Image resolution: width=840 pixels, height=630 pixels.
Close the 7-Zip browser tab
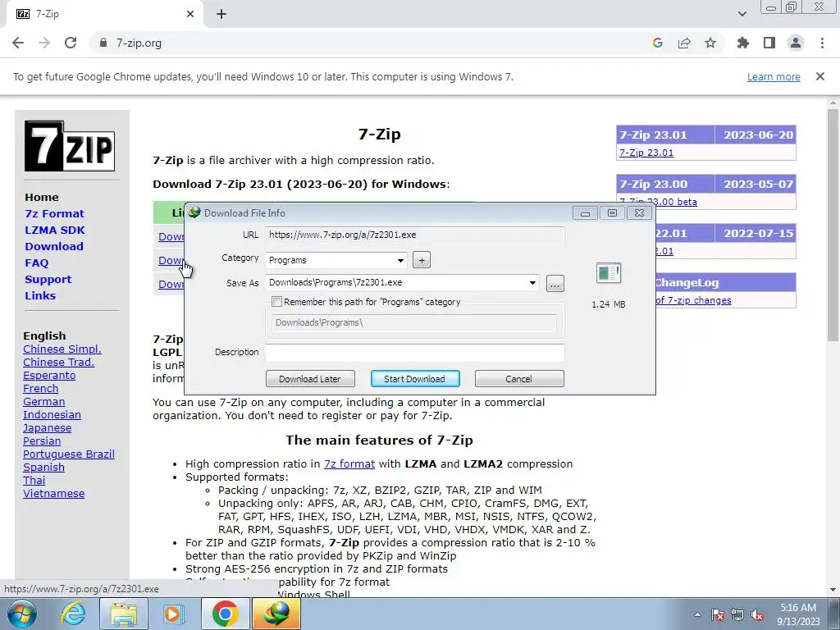190,14
